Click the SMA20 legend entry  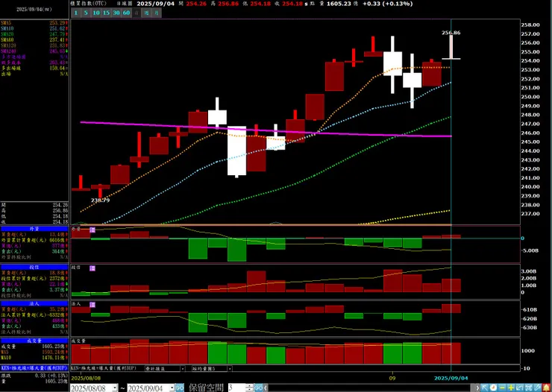pyautogui.click(x=34, y=34)
